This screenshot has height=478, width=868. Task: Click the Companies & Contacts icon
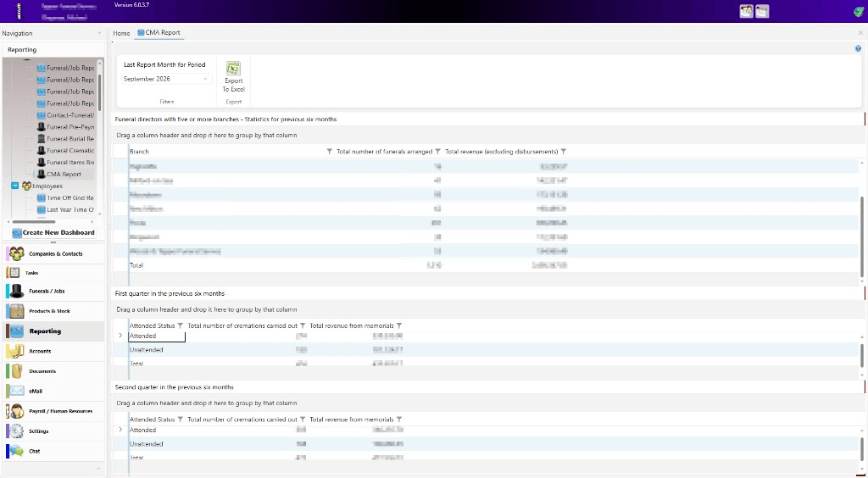(17, 253)
